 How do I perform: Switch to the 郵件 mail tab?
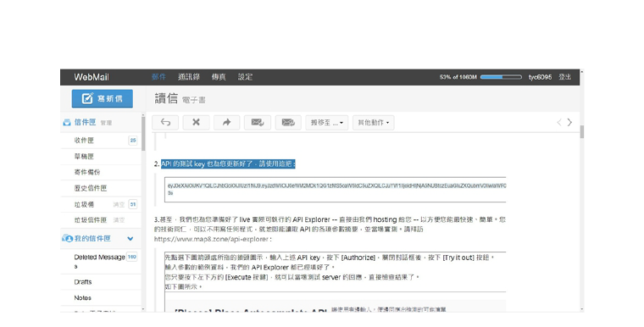pyautogui.click(x=158, y=77)
